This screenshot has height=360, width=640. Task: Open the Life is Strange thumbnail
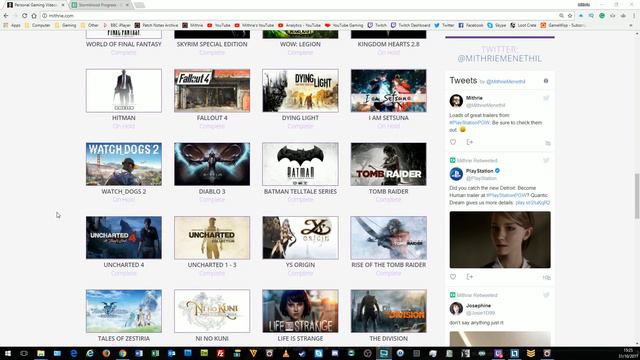(300, 311)
